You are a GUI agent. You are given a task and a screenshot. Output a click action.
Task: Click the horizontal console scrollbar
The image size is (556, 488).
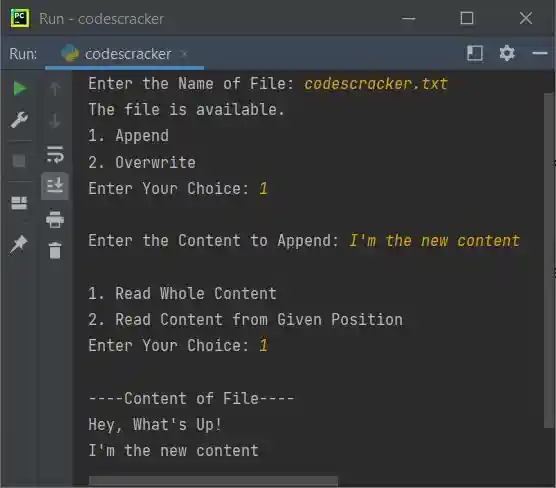(213, 481)
